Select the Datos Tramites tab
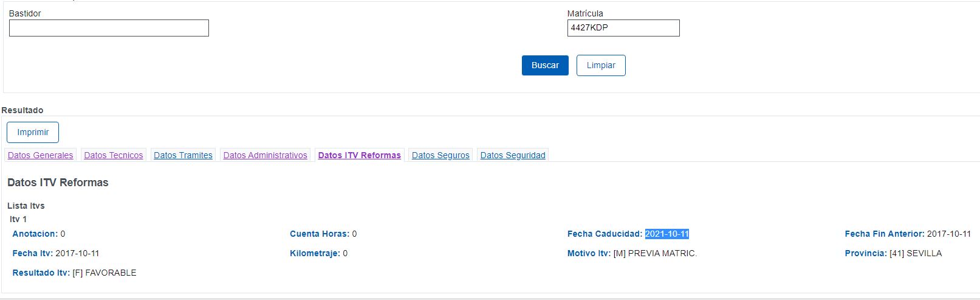The height and width of the screenshot is (300, 980). [x=183, y=155]
